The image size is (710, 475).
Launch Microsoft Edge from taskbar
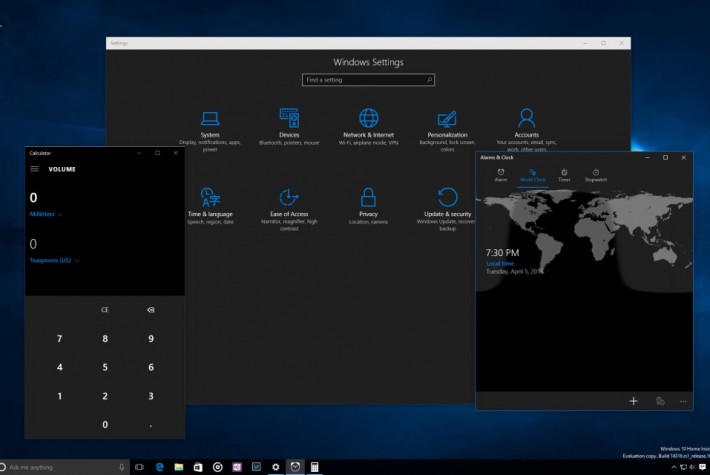pyautogui.click(x=159, y=467)
